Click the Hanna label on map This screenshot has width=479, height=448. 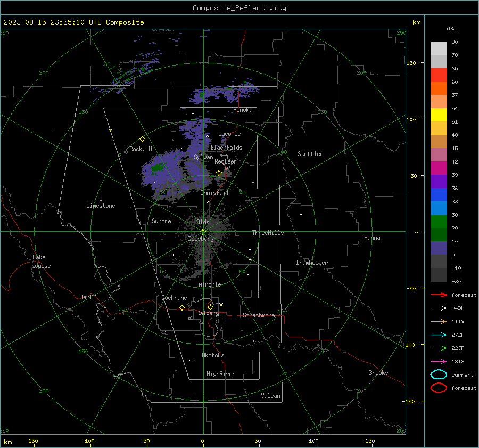(x=372, y=238)
